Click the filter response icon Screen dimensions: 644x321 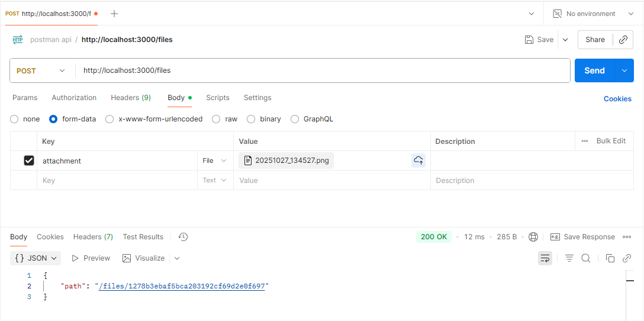click(x=569, y=258)
